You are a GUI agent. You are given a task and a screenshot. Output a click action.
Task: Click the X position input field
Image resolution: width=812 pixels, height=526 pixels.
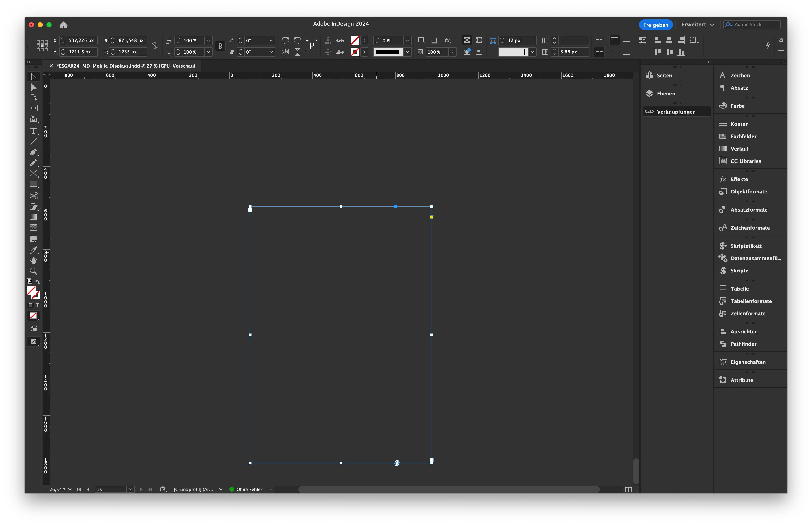pyautogui.click(x=82, y=40)
